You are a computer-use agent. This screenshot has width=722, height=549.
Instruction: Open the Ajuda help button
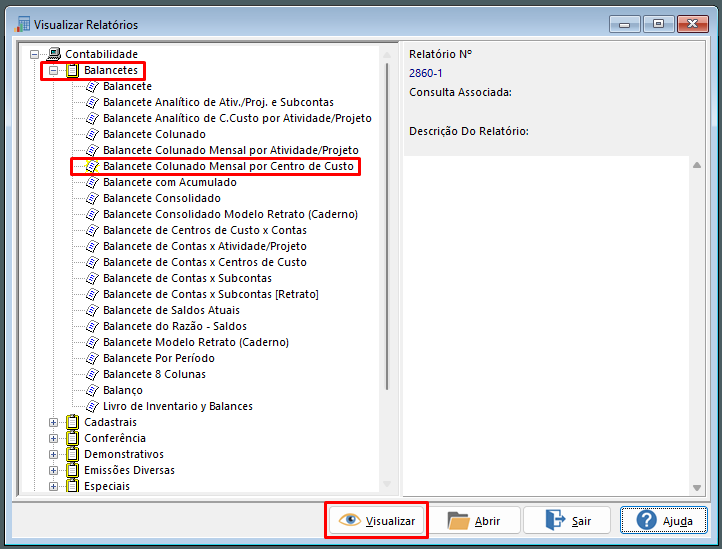(x=664, y=520)
